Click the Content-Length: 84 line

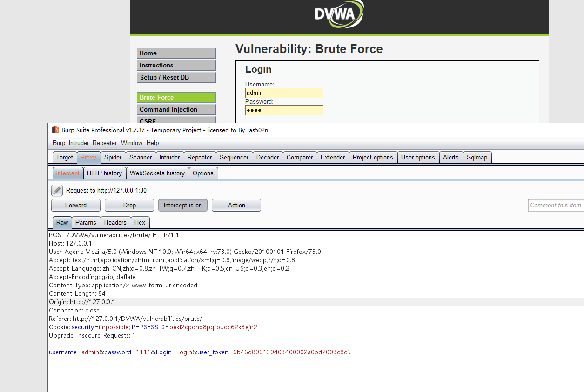77,293
